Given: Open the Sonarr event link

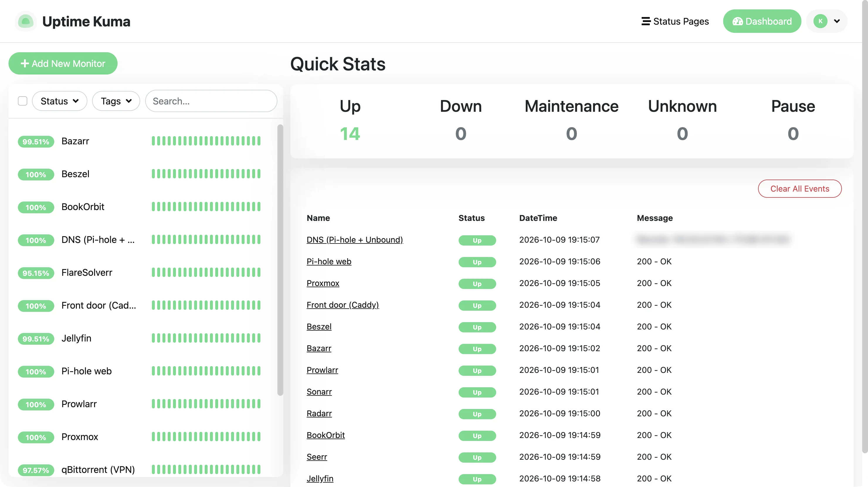Looking at the screenshot, I should (319, 392).
